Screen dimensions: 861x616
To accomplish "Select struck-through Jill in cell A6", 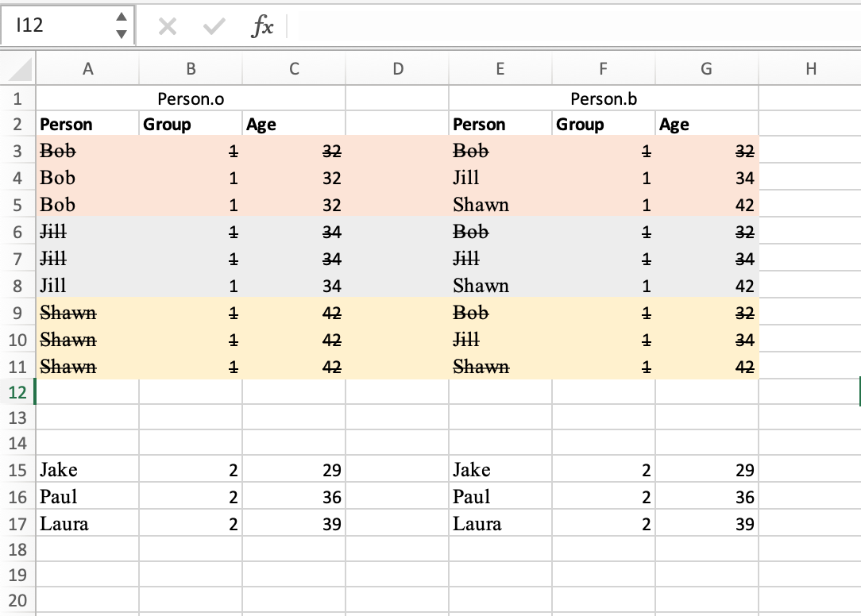I will pos(87,231).
